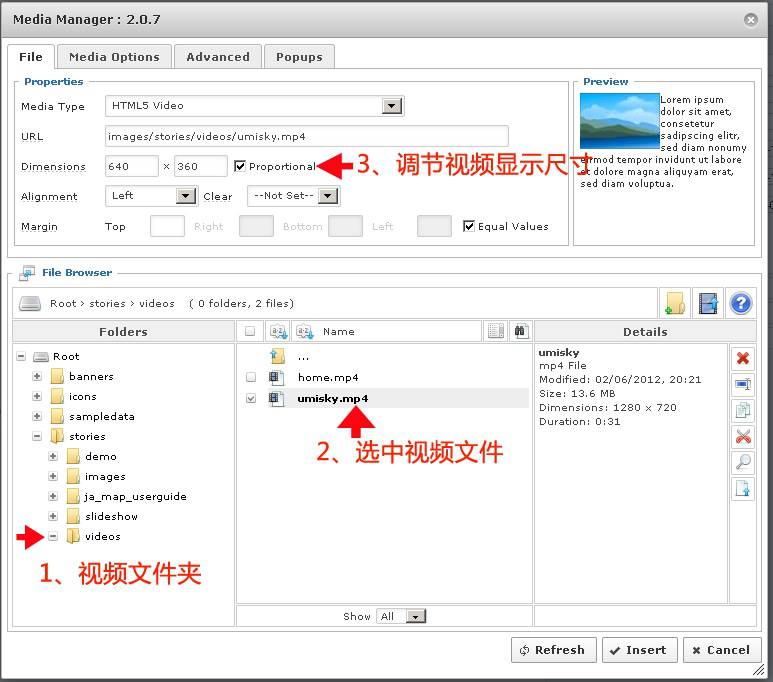This screenshot has height=682, width=773.
Task: Switch to the Popups tab
Action: tap(299, 57)
